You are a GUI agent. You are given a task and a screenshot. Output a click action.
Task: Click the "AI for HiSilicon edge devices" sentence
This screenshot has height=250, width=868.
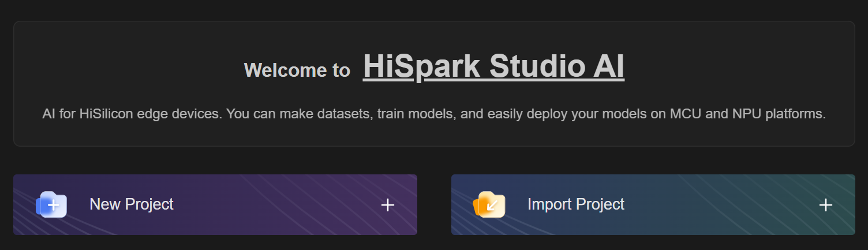pos(132,114)
